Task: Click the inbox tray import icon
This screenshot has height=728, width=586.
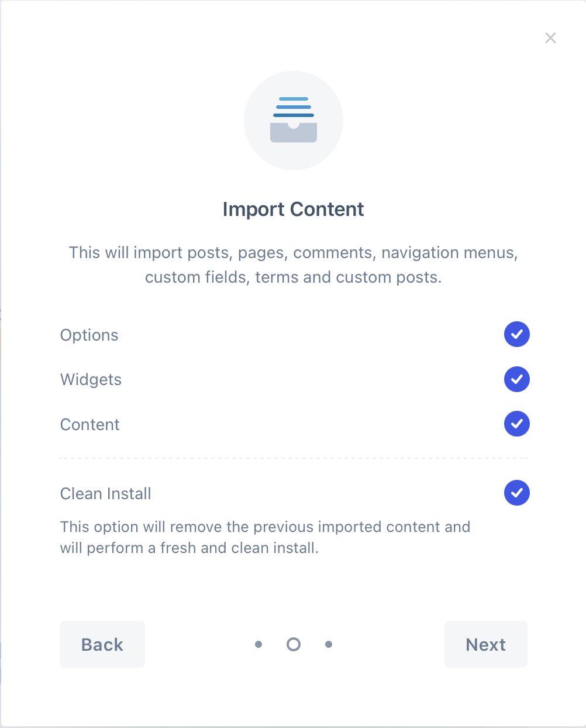Action: (294, 121)
